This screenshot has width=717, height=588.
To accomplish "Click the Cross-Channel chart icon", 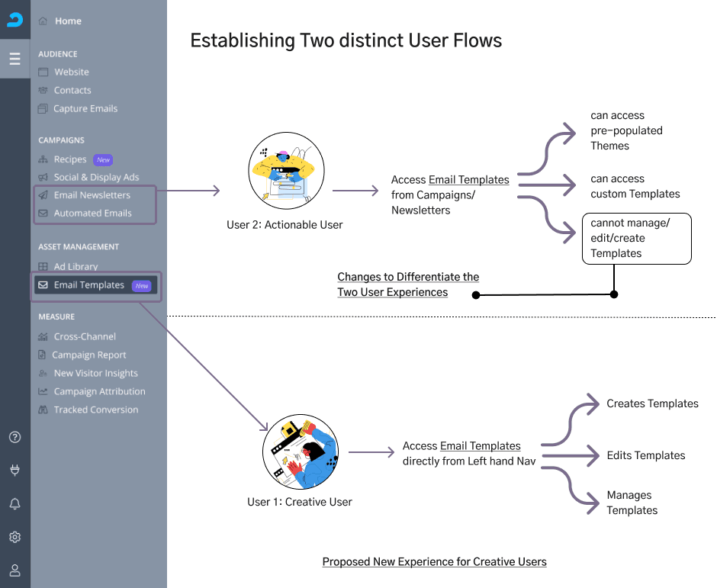I will pyautogui.click(x=43, y=336).
